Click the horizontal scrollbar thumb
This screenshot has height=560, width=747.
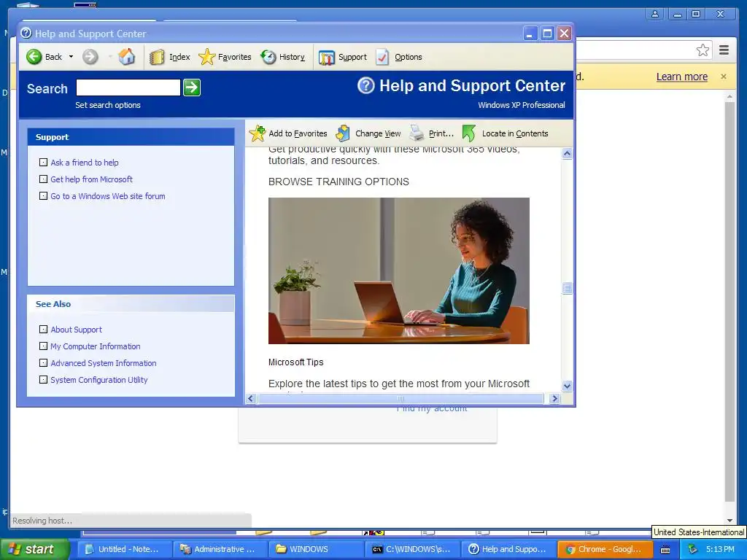pyautogui.click(x=400, y=399)
